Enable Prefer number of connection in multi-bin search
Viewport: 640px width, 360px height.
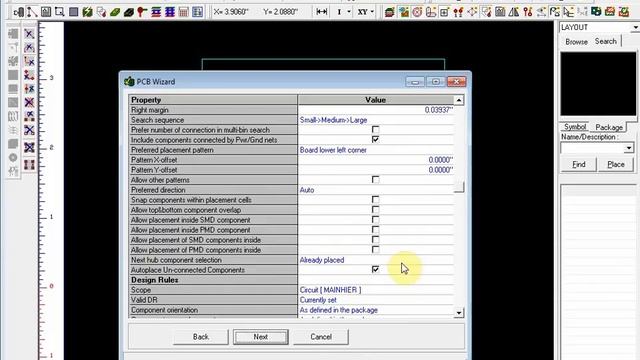tap(376, 130)
